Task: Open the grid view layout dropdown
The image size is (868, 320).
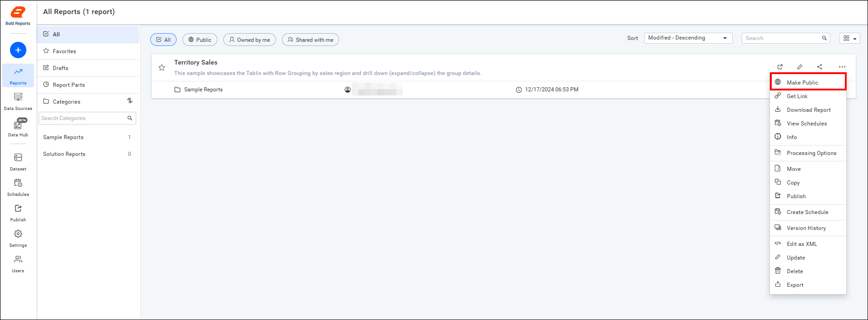Action: (850, 38)
